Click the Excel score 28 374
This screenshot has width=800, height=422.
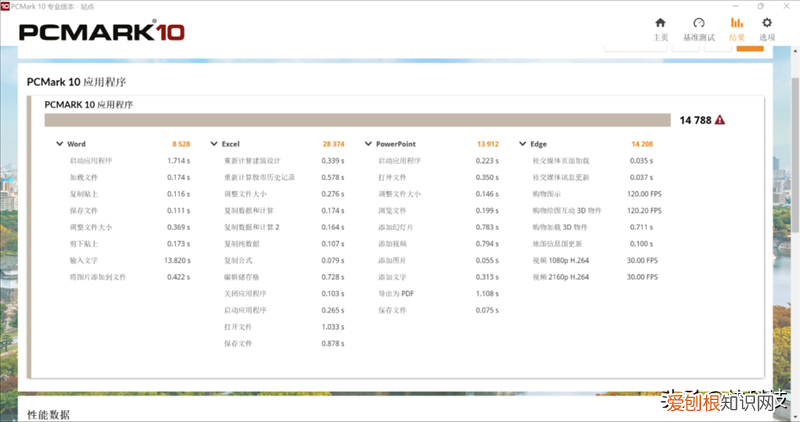pos(333,144)
